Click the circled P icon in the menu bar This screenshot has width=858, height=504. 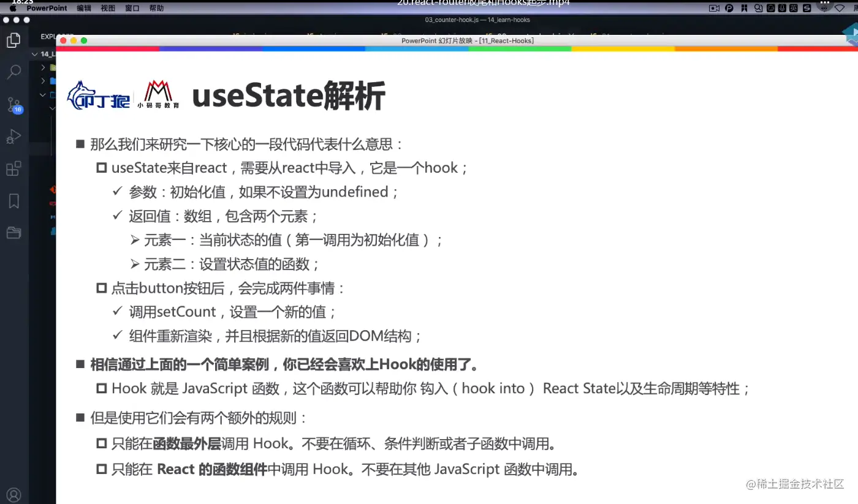[x=729, y=9]
